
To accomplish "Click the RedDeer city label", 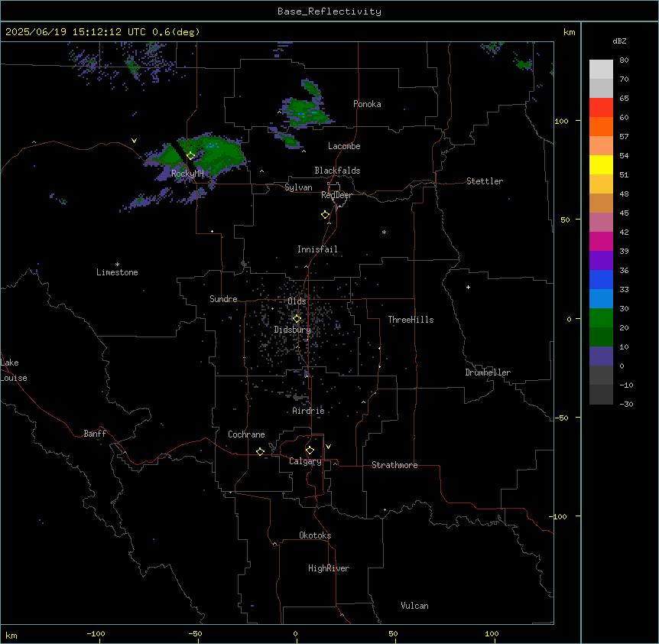I will point(336,195).
